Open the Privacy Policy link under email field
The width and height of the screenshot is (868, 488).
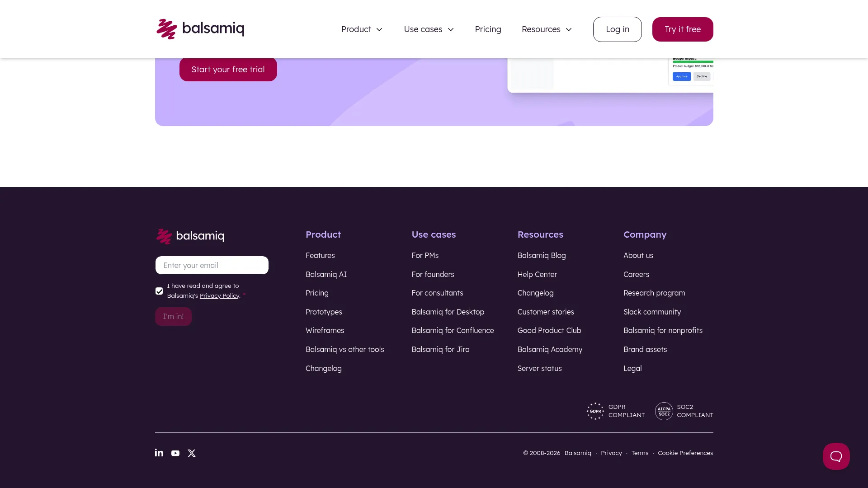pyautogui.click(x=219, y=296)
